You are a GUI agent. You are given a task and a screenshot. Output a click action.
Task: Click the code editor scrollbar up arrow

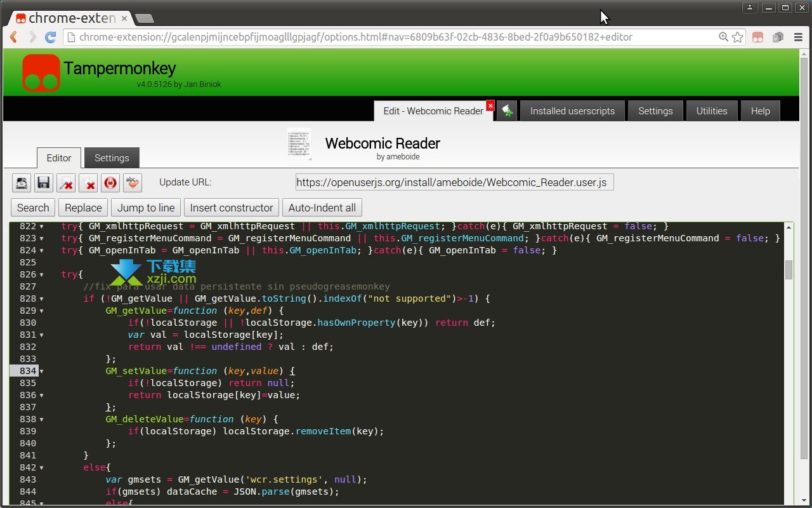[789, 227]
